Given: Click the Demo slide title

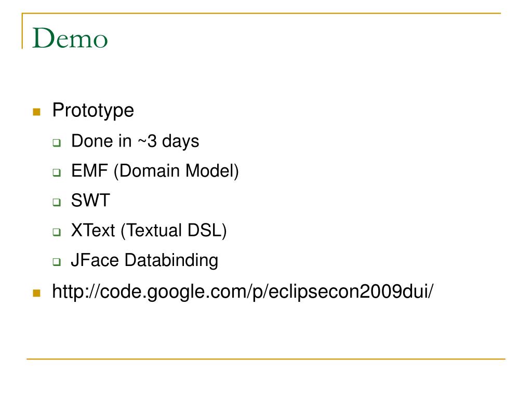Looking at the screenshot, I should coord(70,38).
